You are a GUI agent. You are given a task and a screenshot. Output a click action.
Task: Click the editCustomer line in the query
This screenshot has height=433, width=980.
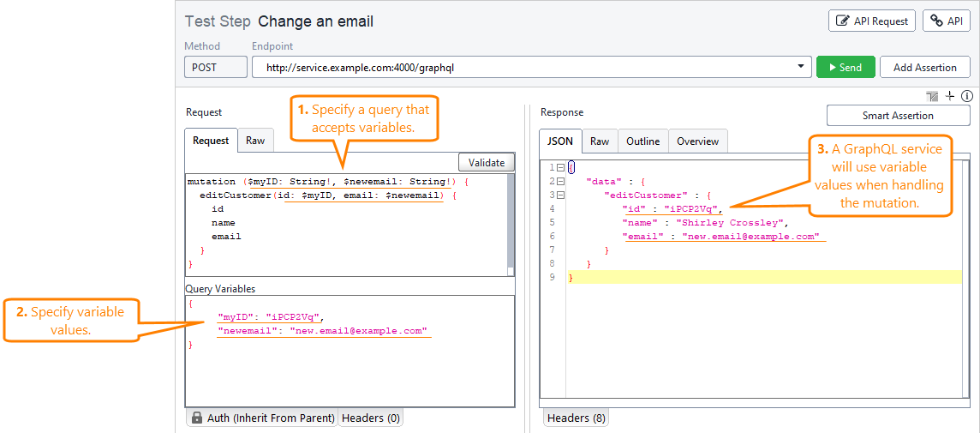coord(329,195)
